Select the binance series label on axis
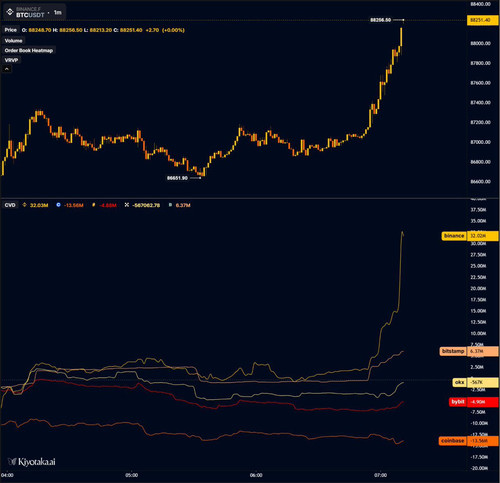The height and width of the screenshot is (483, 500). point(454,236)
